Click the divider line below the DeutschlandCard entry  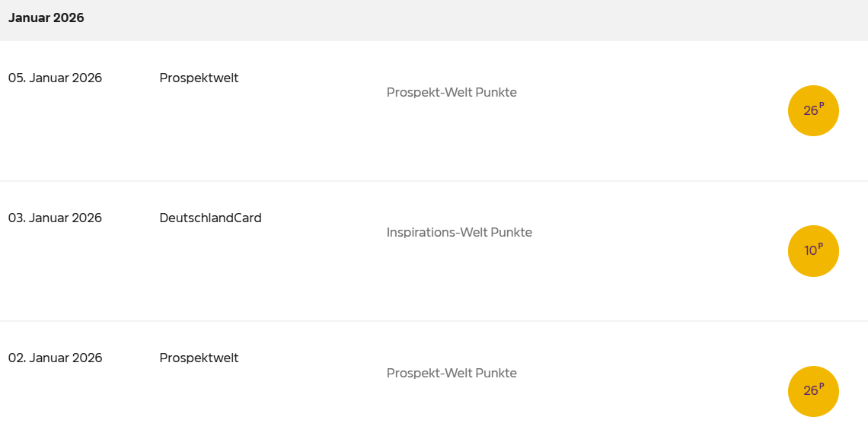434,321
